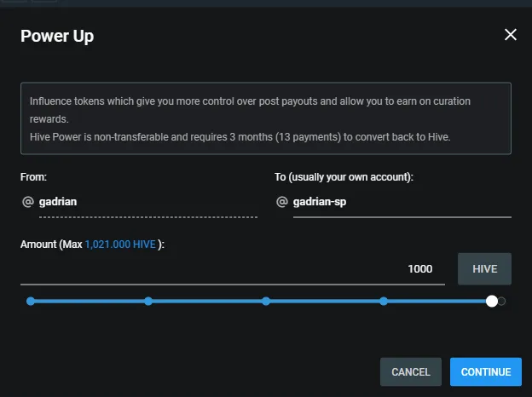532x397 pixels.
Task: Click the To (usually your own account) label
Action: [344, 177]
